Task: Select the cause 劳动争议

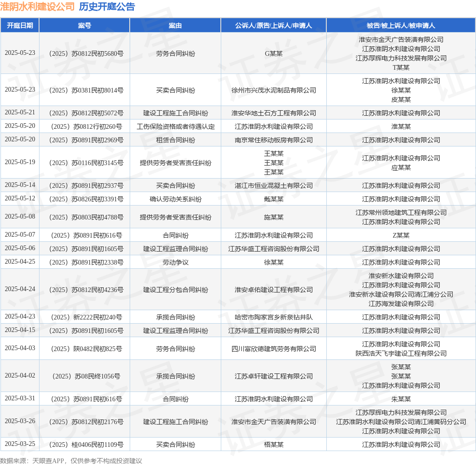Action: click(175, 262)
